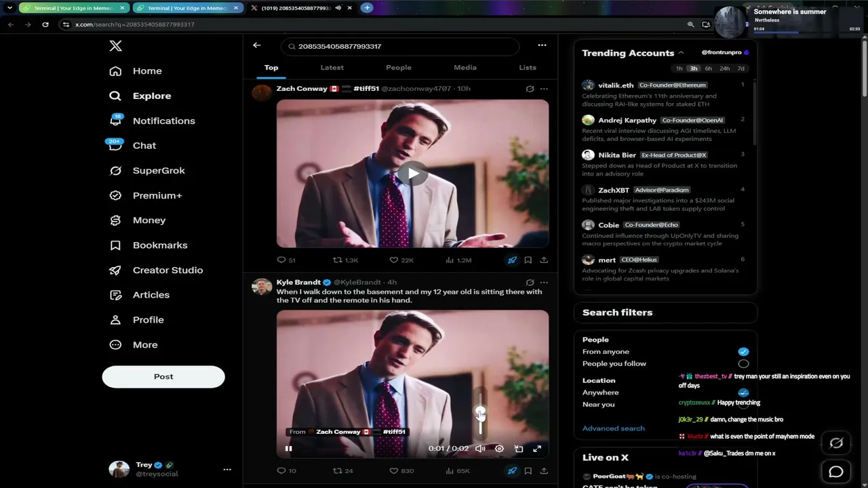Pause the Kyle Brandt video
The height and width of the screenshot is (488, 868).
coord(289,449)
